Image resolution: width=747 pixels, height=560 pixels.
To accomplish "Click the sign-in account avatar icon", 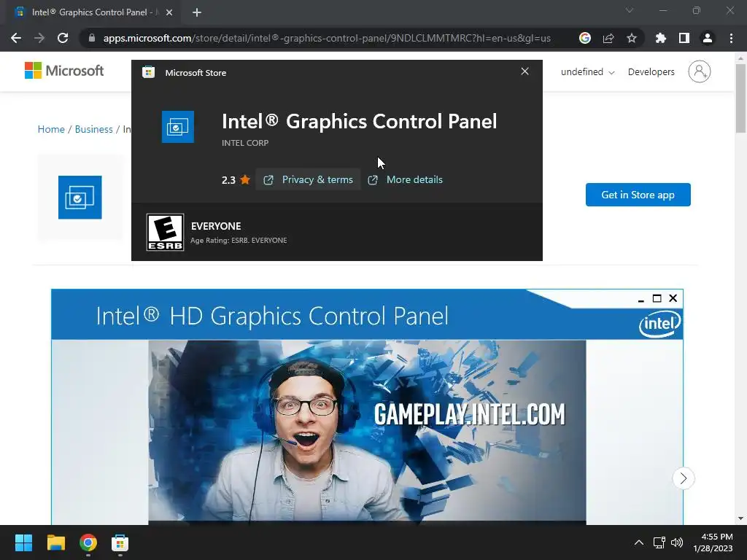I will (x=699, y=71).
